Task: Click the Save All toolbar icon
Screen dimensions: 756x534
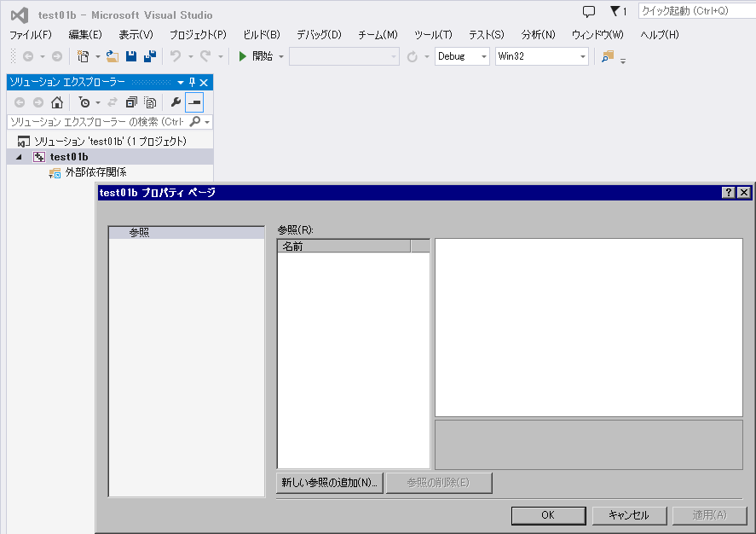Action: pyautogui.click(x=150, y=56)
